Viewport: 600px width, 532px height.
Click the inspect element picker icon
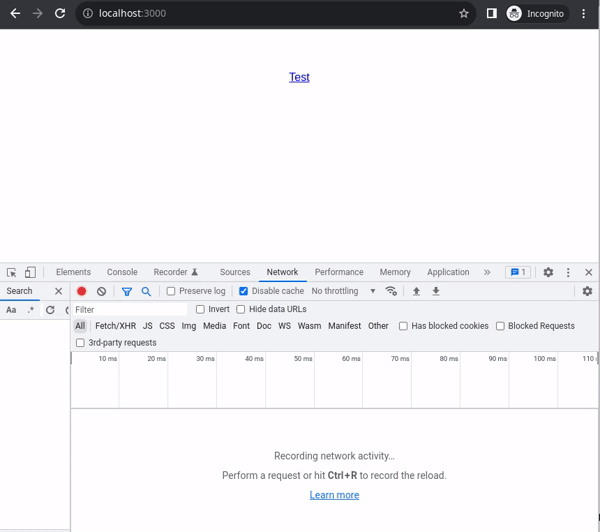tap(11, 272)
